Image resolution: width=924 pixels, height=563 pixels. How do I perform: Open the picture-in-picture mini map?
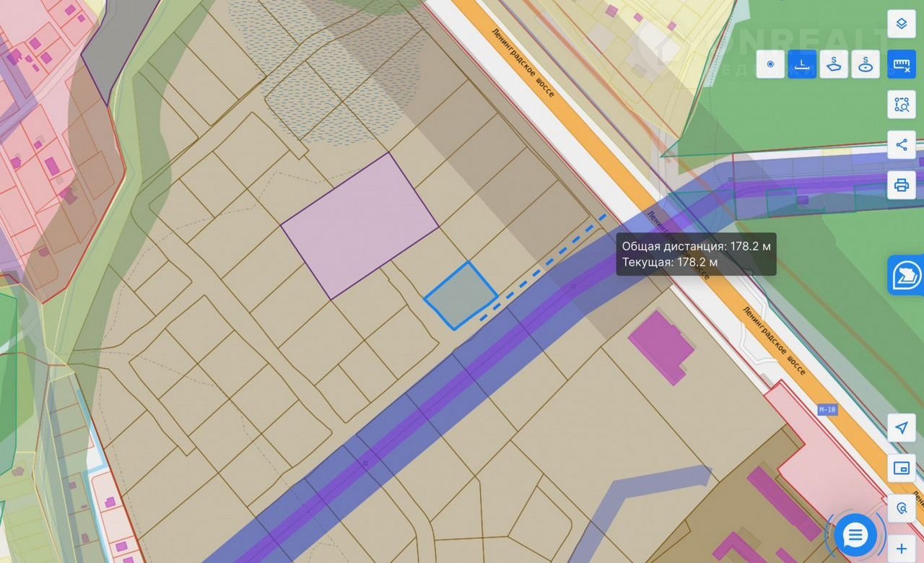[901, 468]
